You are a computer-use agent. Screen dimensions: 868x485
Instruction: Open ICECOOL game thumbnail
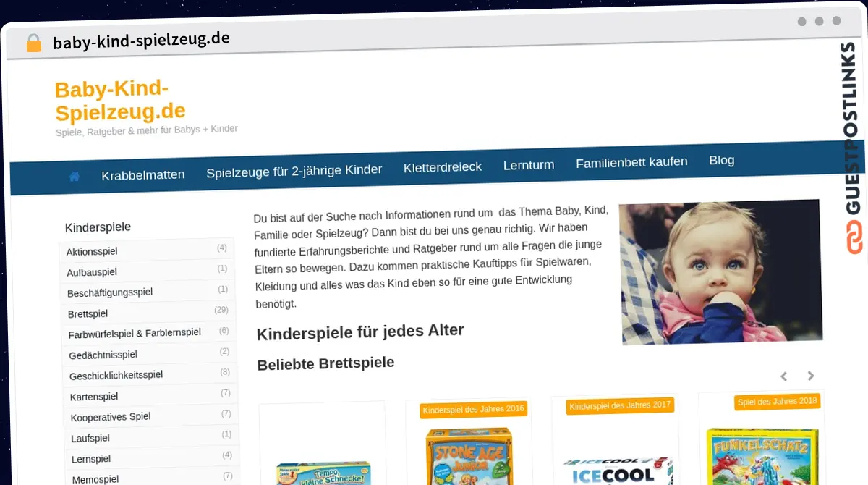(617, 470)
